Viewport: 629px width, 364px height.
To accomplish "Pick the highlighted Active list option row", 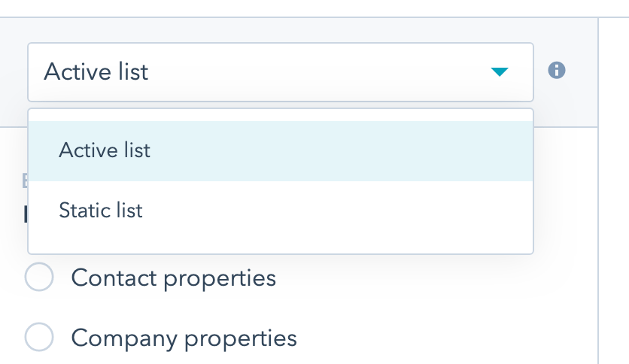I will [x=280, y=150].
